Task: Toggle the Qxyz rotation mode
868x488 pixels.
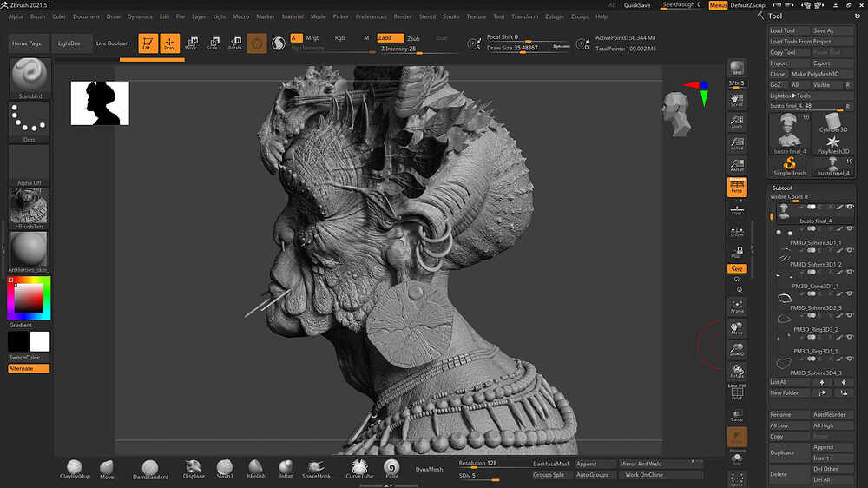Action: coord(737,268)
